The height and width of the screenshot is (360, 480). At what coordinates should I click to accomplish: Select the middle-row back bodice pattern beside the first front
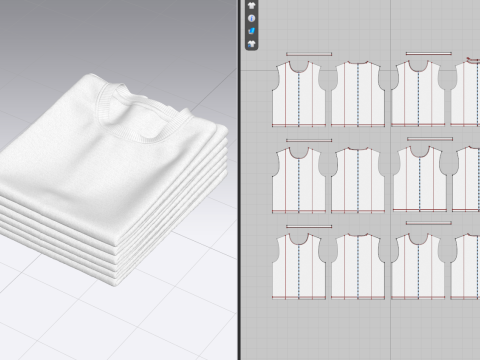pos(358,180)
